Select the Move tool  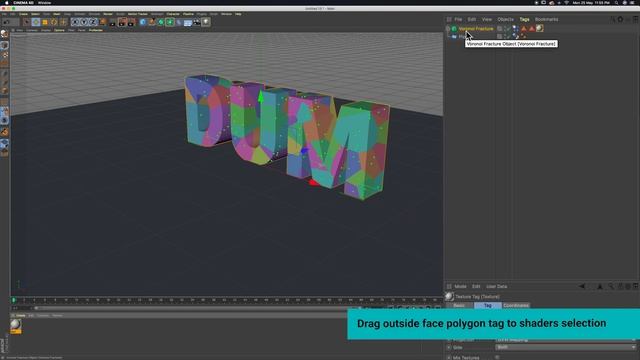tap(36, 22)
